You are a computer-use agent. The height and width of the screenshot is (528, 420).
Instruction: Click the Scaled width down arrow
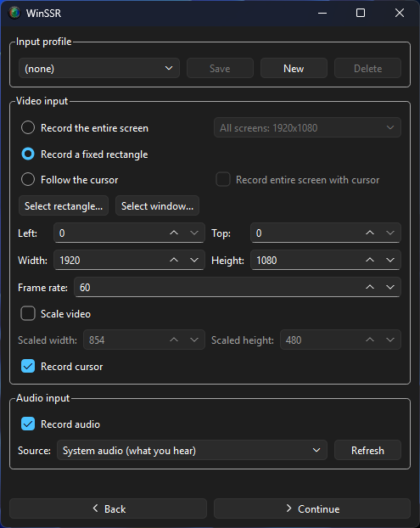(x=194, y=340)
